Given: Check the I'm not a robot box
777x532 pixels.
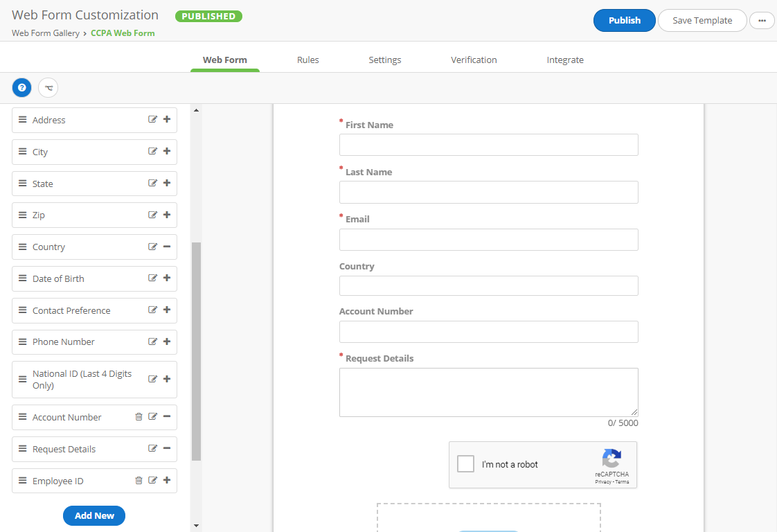Looking at the screenshot, I should click(x=466, y=464).
